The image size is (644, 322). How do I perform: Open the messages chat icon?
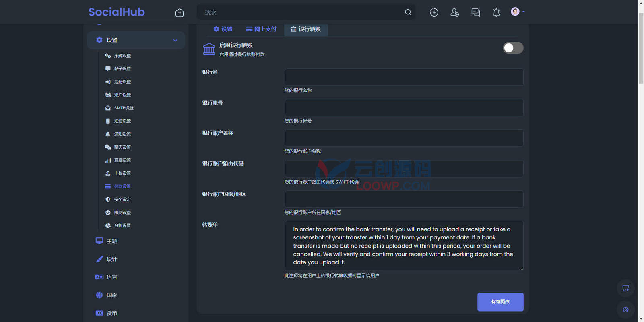tap(476, 12)
